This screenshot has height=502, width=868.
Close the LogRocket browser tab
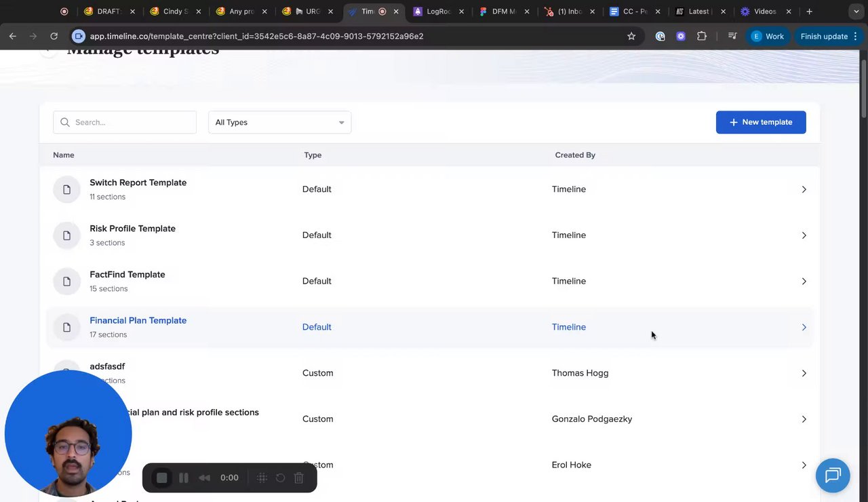(x=462, y=12)
